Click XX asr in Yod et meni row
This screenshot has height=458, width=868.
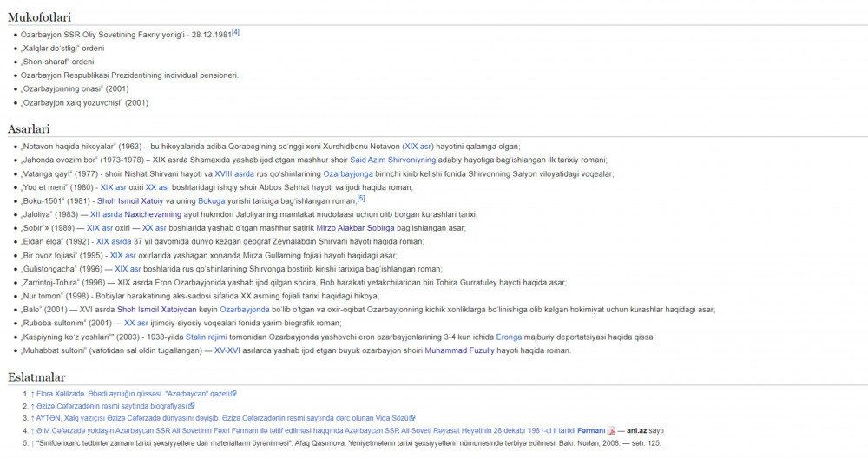(157, 187)
